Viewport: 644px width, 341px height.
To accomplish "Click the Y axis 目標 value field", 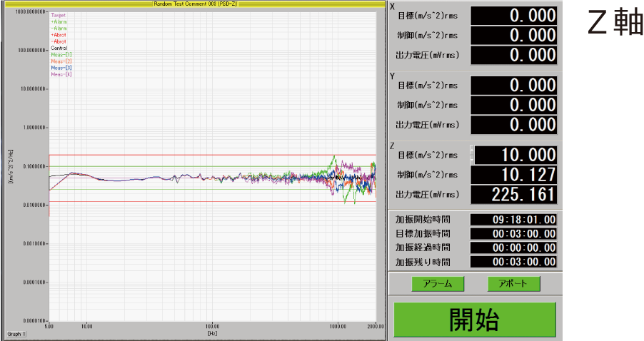I will [x=514, y=86].
